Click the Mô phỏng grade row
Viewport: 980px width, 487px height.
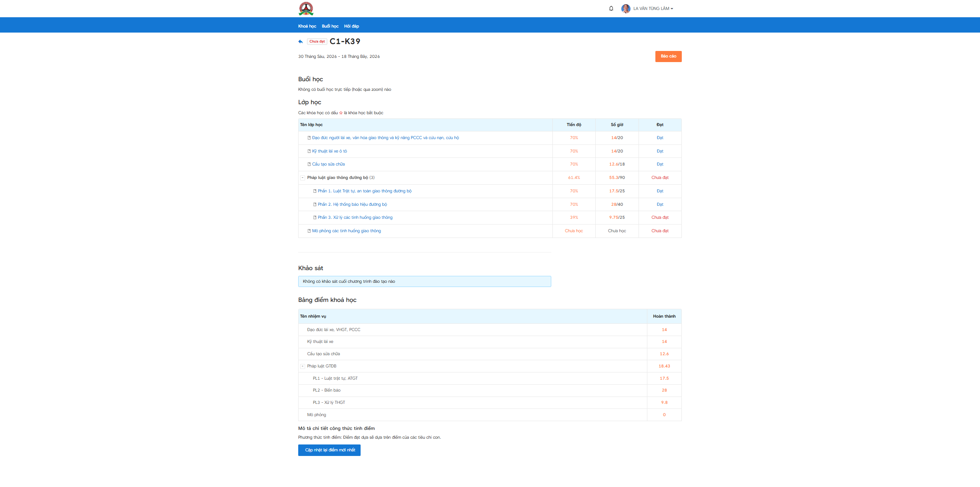(490, 415)
